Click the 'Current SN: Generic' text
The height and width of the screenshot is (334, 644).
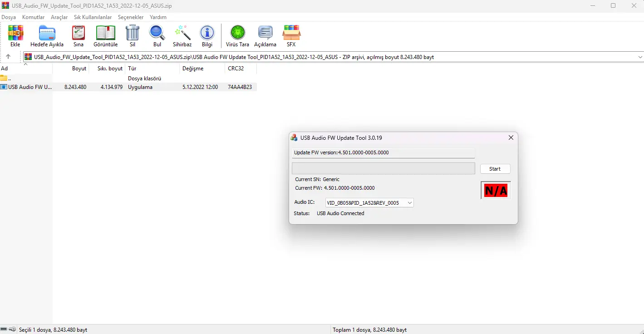click(x=317, y=179)
